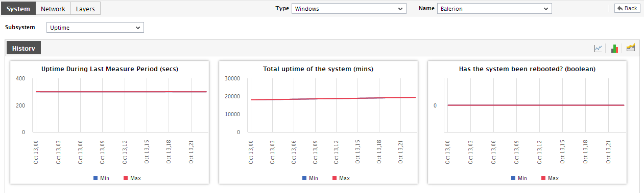Open the Total uptime of the system chart
Viewport: 644px width, 193px height.
pos(318,122)
